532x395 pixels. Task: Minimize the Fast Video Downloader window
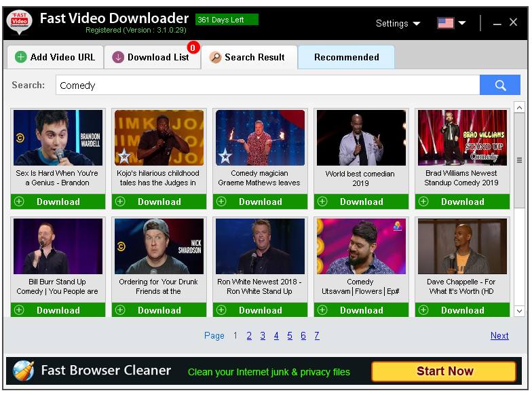pos(497,23)
